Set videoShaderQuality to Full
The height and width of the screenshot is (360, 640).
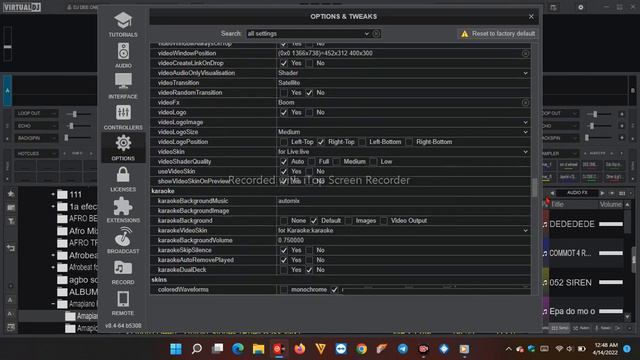pyautogui.click(x=312, y=162)
